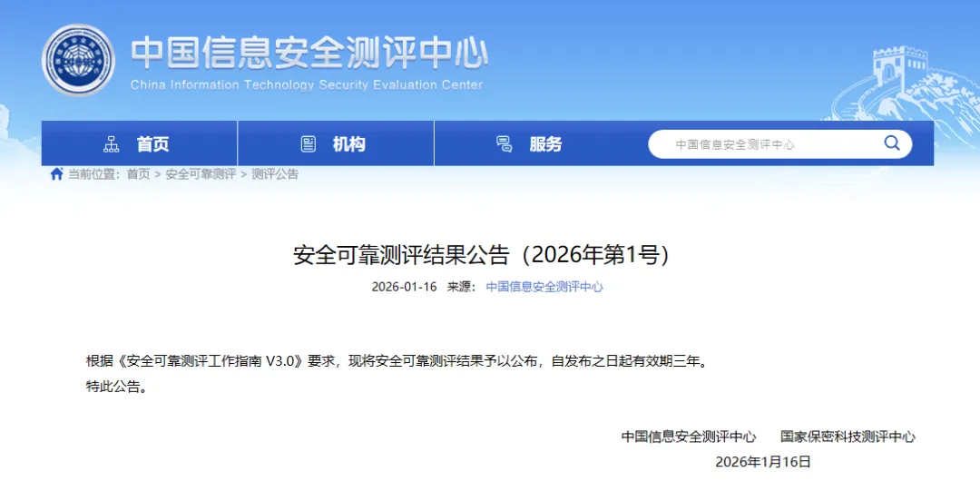
Task: Click the 中国信息安全测评中心 site title text
Action: [x=309, y=52]
